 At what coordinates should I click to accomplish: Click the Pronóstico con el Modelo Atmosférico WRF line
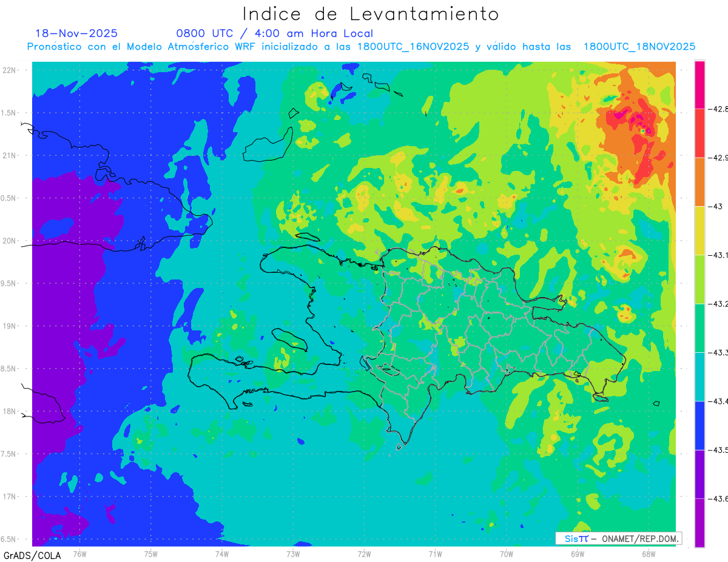tap(361, 47)
